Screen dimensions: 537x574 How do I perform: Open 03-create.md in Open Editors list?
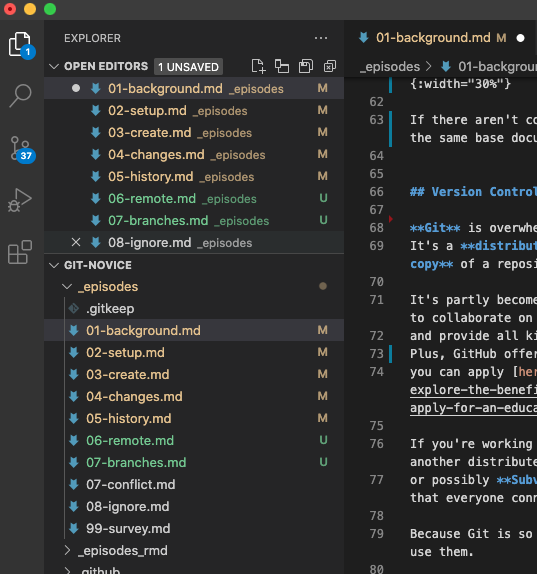(194, 132)
